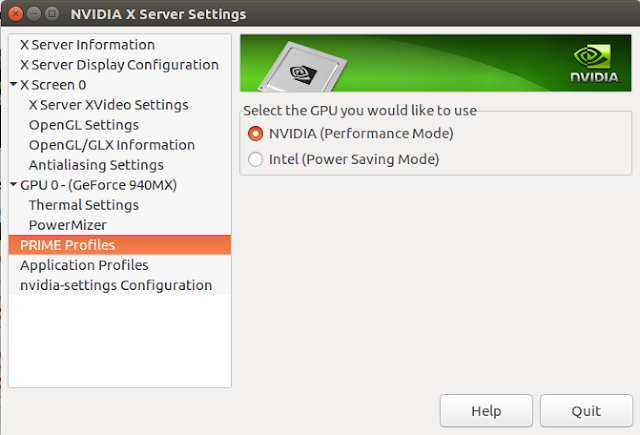Select NVIDIA (Performance Mode) radio button
This screenshot has width=640, height=435.
(x=256, y=133)
